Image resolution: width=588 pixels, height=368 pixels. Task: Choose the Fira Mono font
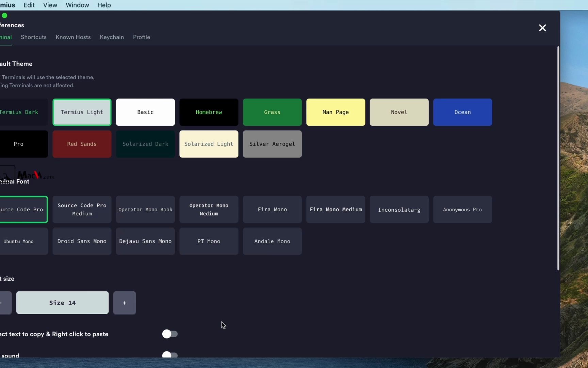tap(272, 210)
